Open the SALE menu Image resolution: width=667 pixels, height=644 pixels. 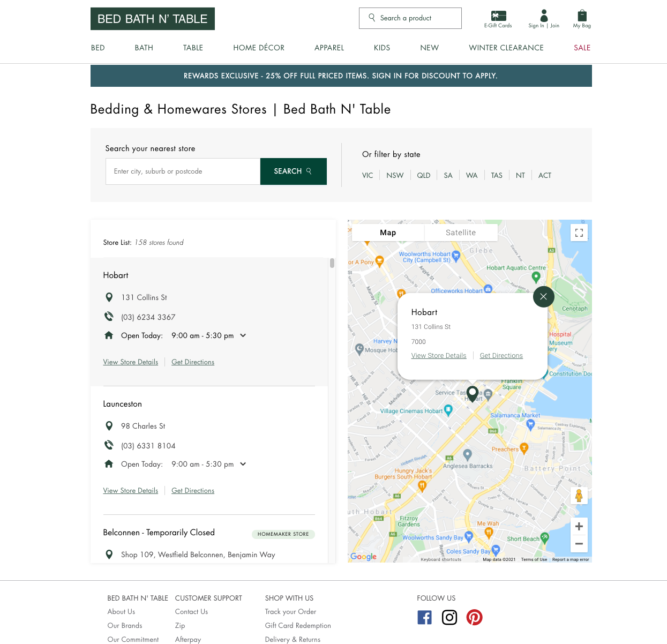point(582,48)
